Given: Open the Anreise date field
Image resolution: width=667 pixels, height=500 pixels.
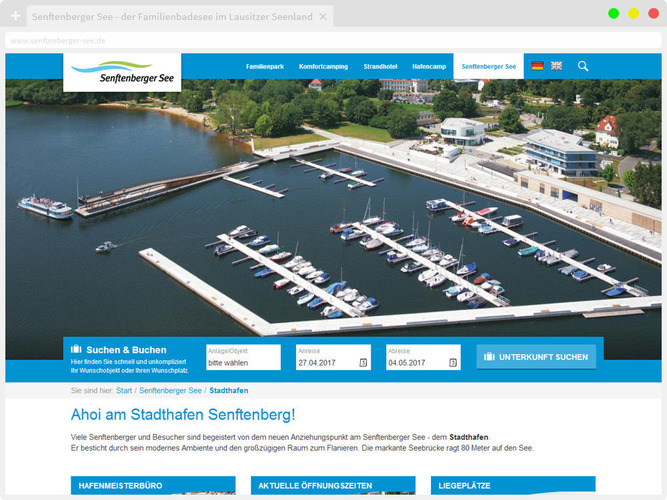Looking at the screenshot, I should pyautogui.click(x=333, y=357).
